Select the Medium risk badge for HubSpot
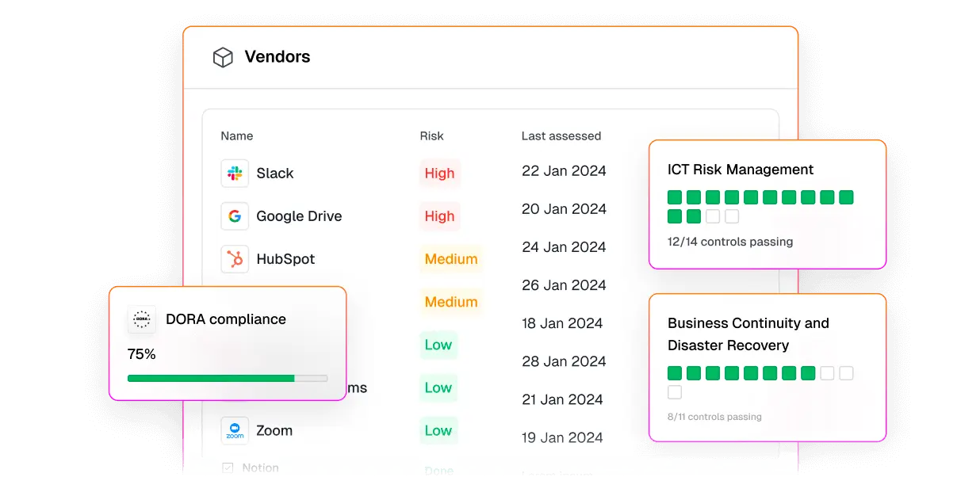Viewport: 980px width, 477px height. (x=450, y=259)
